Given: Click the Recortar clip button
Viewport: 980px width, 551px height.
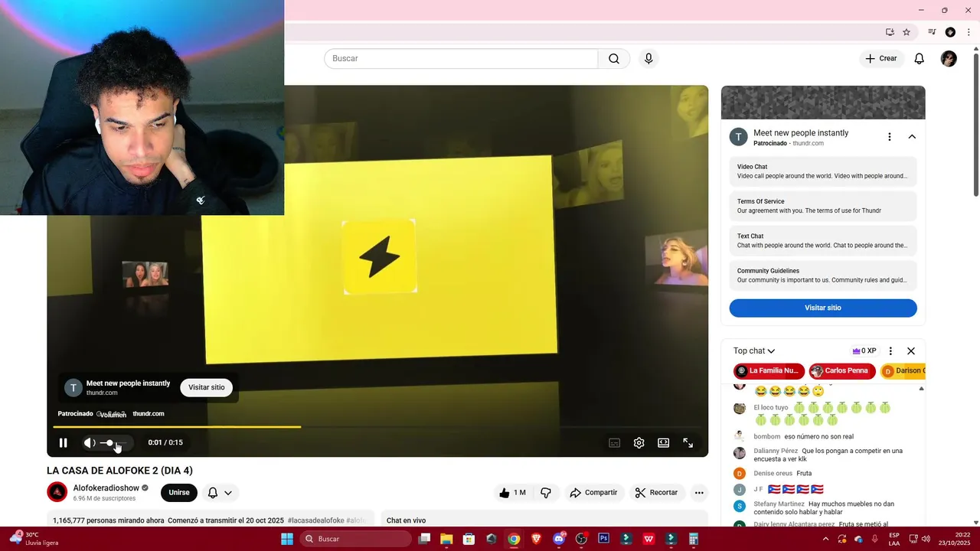Looking at the screenshot, I should pyautogui.click(x=657, y=493).
